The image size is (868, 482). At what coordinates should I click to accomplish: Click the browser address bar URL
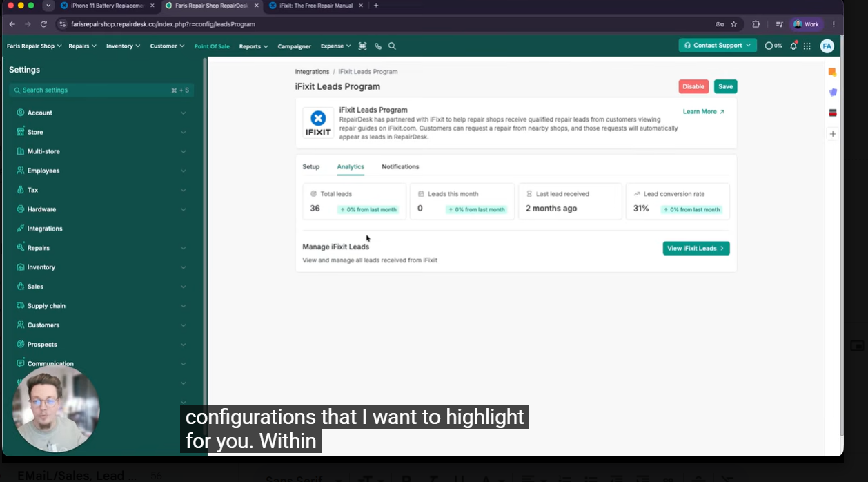coord(163,24)
